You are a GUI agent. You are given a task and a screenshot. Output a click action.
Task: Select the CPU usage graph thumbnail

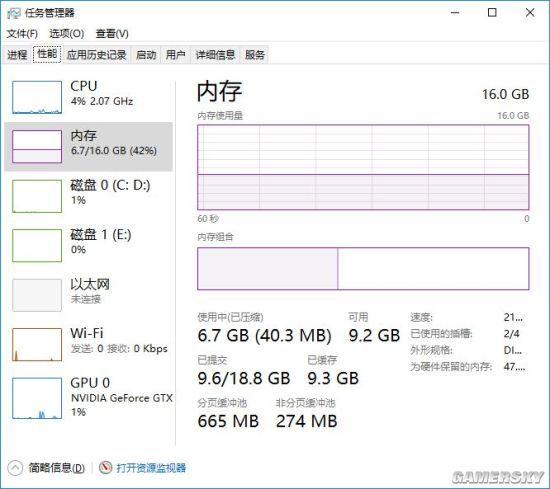point(37,97)
